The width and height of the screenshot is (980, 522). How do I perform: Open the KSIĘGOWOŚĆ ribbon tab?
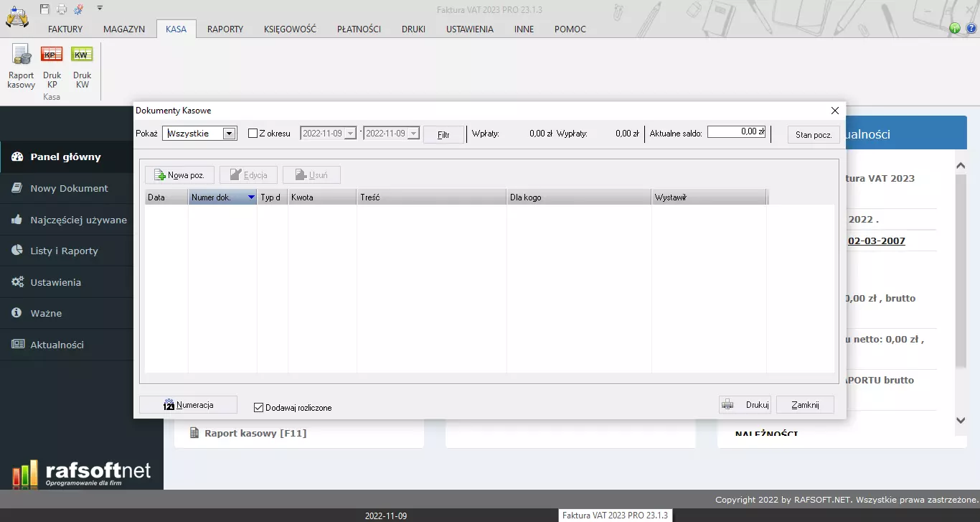tap(290, 29)
